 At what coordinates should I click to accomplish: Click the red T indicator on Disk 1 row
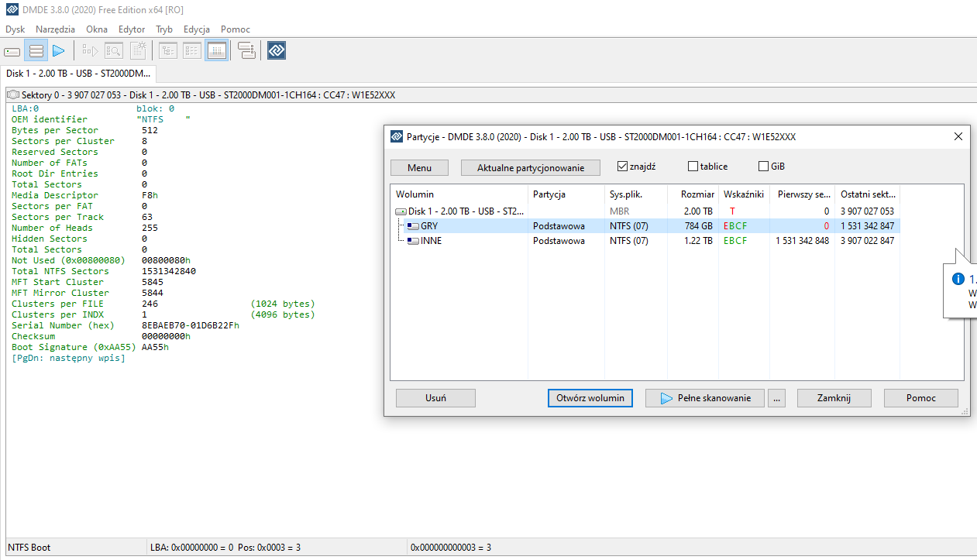pos(732,211)
